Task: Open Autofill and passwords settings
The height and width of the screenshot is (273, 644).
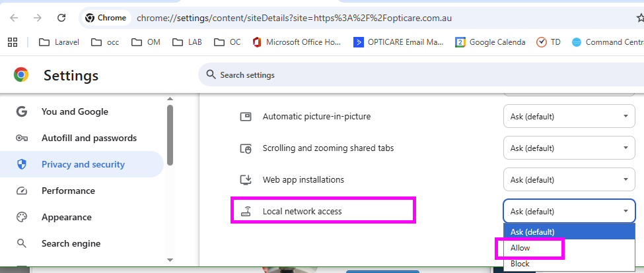Action: 89,138
